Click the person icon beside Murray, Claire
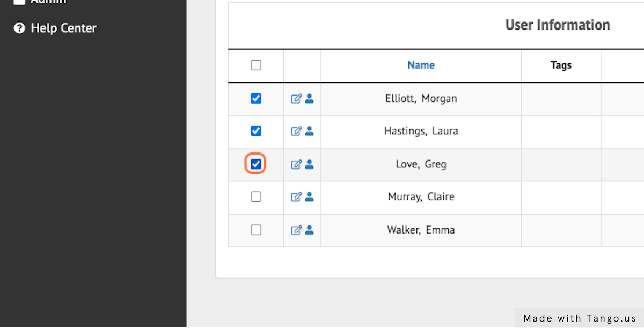Viewport: 644px width, 328px height. pos(309,198)
